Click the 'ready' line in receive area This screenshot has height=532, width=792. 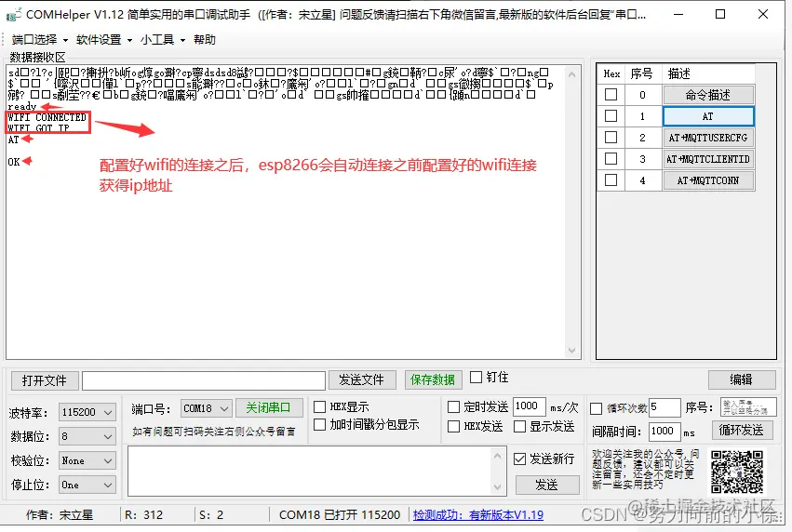point(21,107)
